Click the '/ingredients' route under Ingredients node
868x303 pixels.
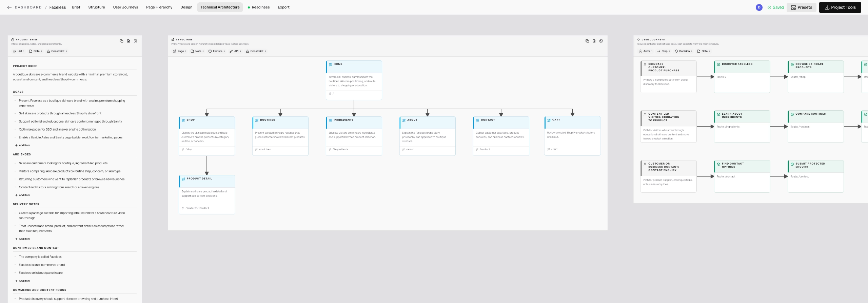pyautogui.click(x=340, y=149)
